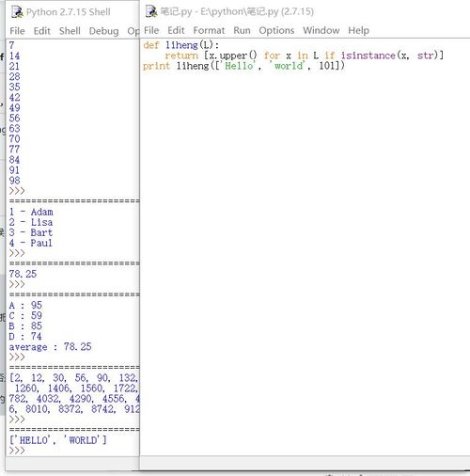Open the Debug menu in Shell
Image resolution: width=470 pixels, height=476 pixels.
tap(103, 31)
